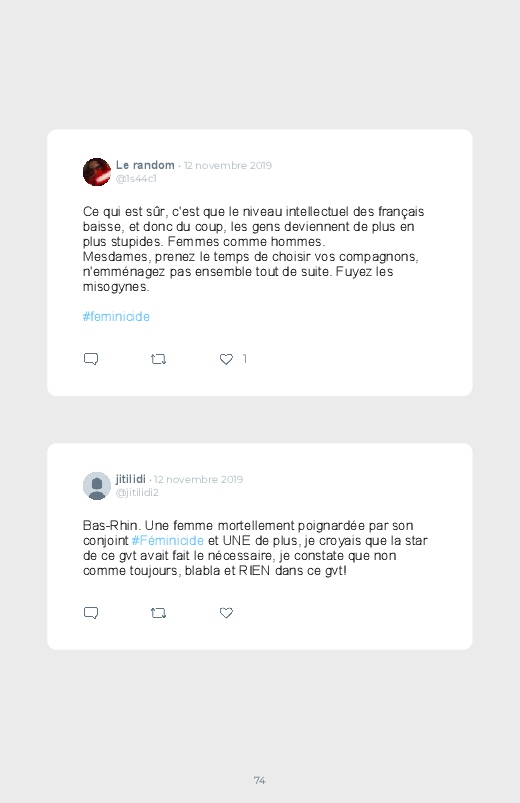Open jitilidi's default profile avatar
The width and height of the screenshot is (520, 803).
click(97, 486)
